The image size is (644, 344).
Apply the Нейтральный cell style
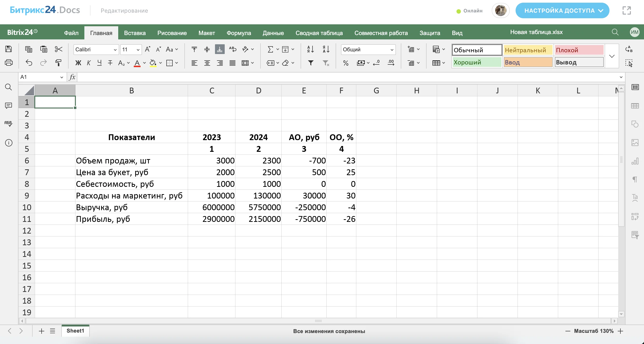528,50
